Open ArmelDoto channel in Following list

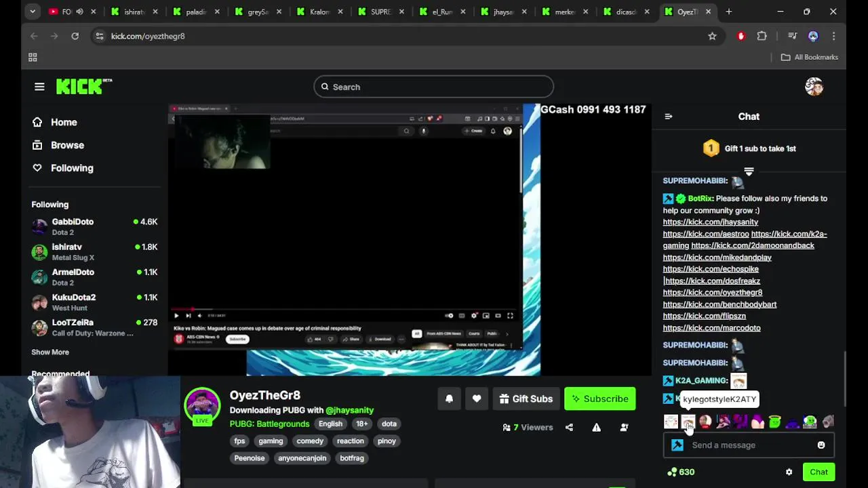point(94,277)
